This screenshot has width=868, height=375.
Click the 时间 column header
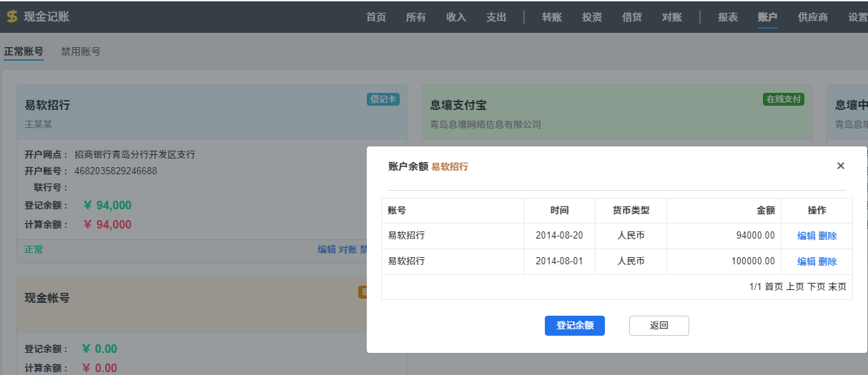tap(560, 211)
